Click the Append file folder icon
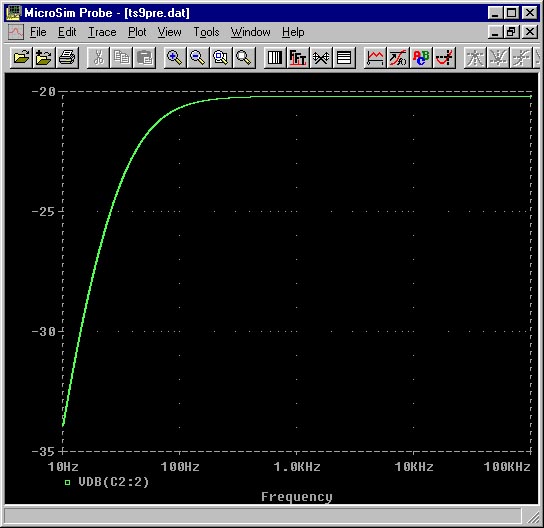Viewport: 544px width, 528px height. tap(44, 58)
